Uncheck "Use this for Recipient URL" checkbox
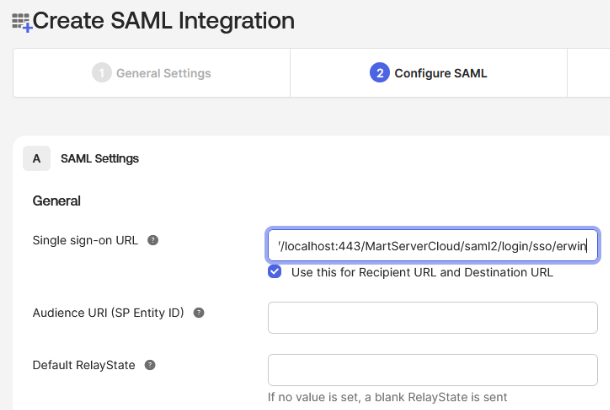 [x=274, y=272]
